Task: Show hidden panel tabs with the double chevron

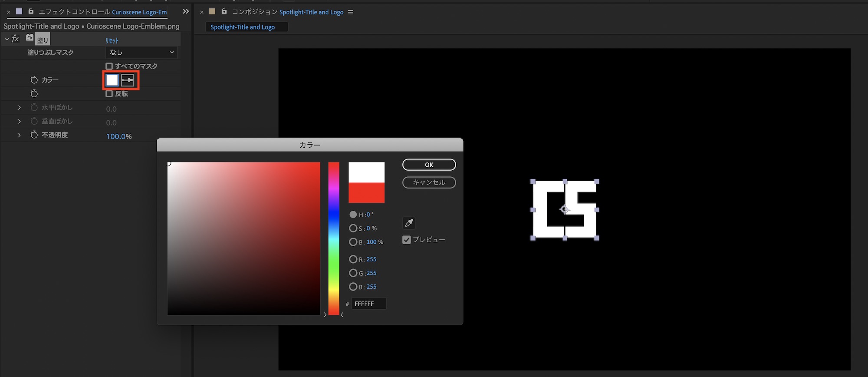Action: coord(186,12)
